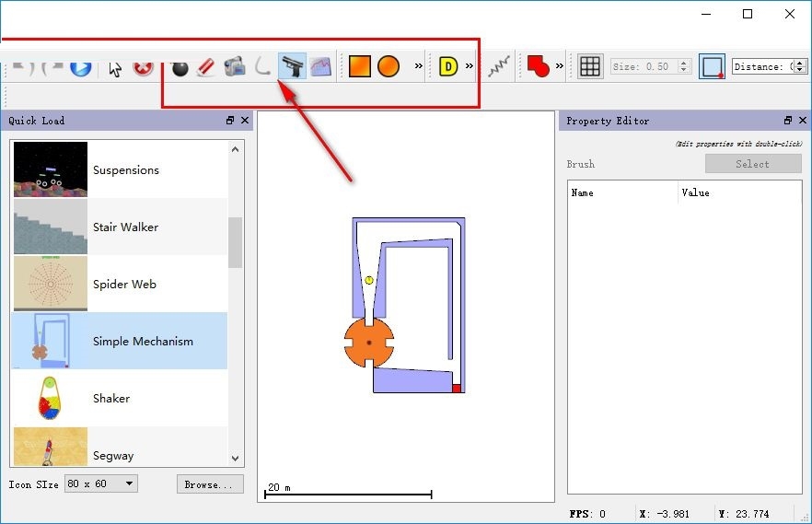Screen dimensions: 812x524
Task: Expand more shape tools chevron
Action: click(418, 66)
